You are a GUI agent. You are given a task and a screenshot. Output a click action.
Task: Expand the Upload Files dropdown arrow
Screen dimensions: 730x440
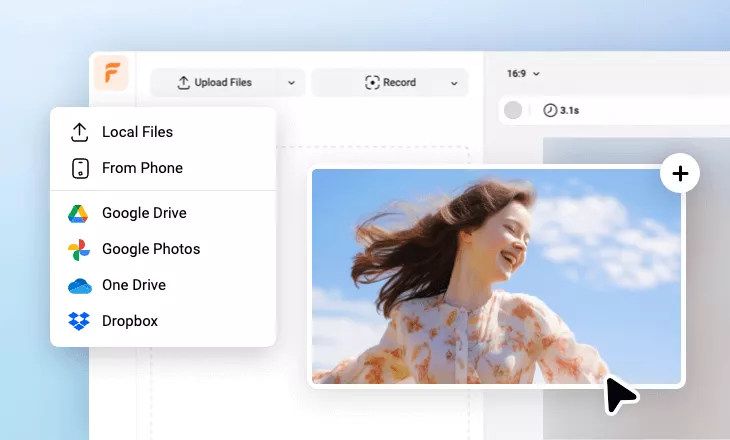tap(291, 83)
